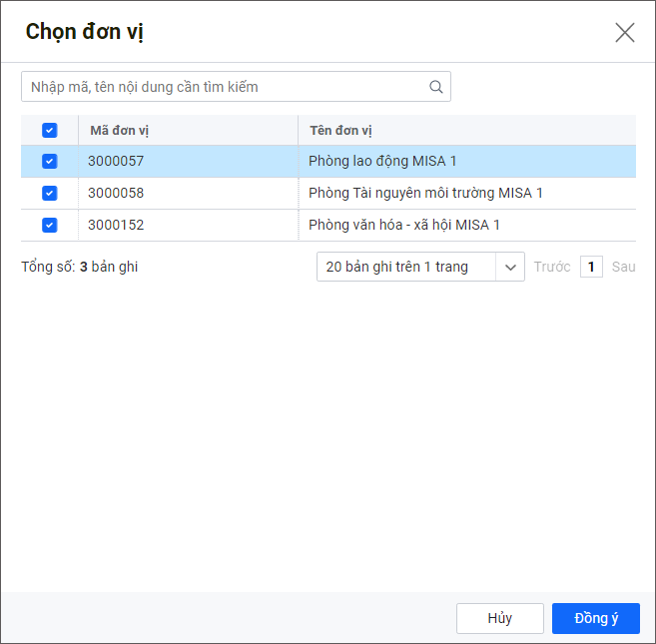This screenshot has width=656, height=644.
Task: Click the magnifier search icon
Action: [435, 87]
